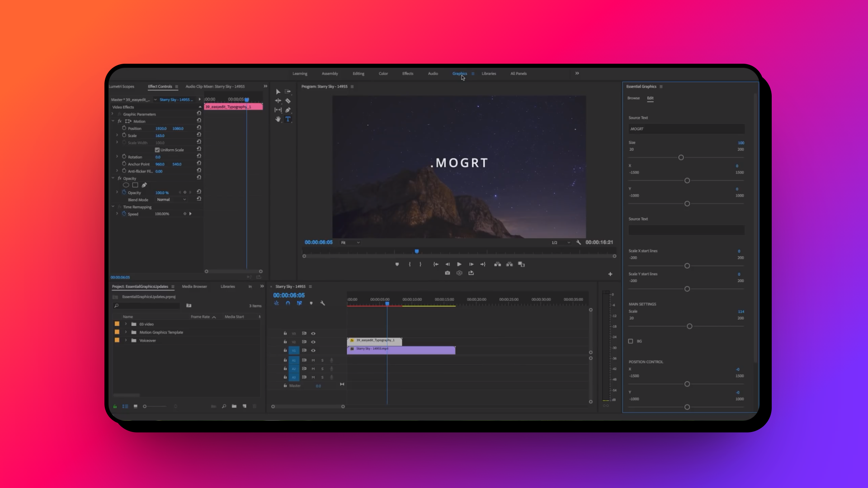Select the Selection tool arrow
The image size is (868, 488).
(x=278, y=92)
